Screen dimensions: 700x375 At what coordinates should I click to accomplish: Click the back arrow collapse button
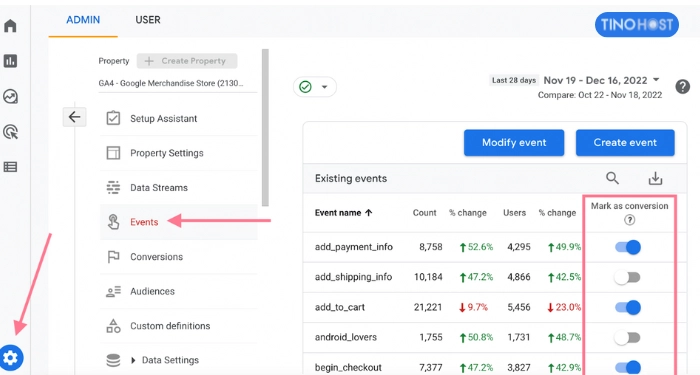coord(74,117)
